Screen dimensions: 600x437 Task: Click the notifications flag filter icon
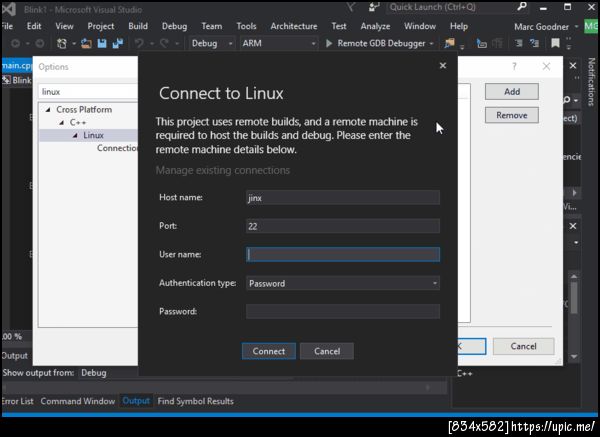coord(351,7)
